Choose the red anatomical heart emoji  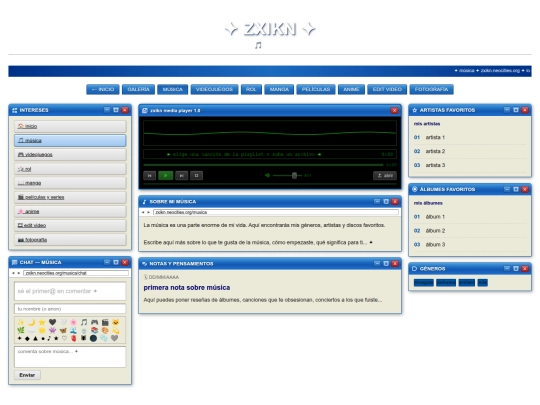point(73,339)
